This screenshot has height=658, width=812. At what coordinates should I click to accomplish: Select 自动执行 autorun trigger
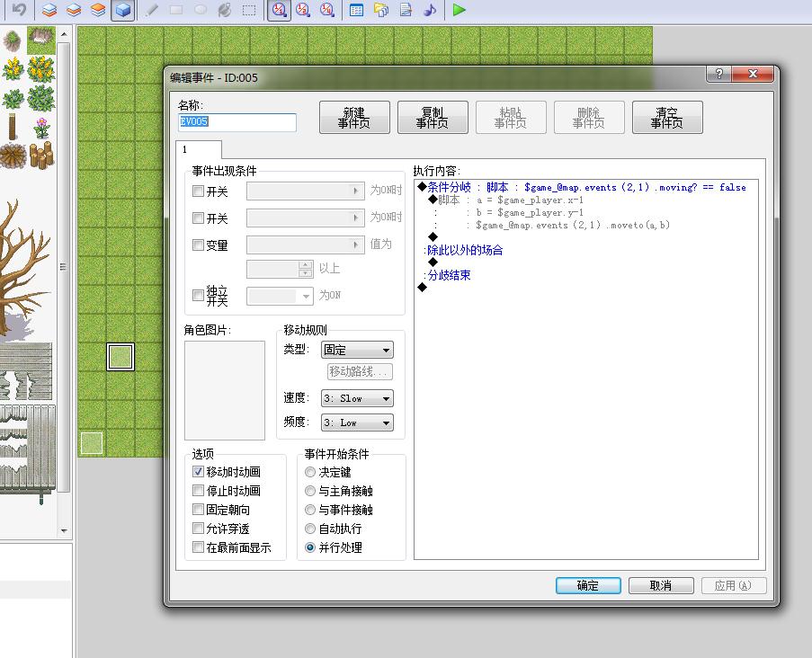click(309, 528)
